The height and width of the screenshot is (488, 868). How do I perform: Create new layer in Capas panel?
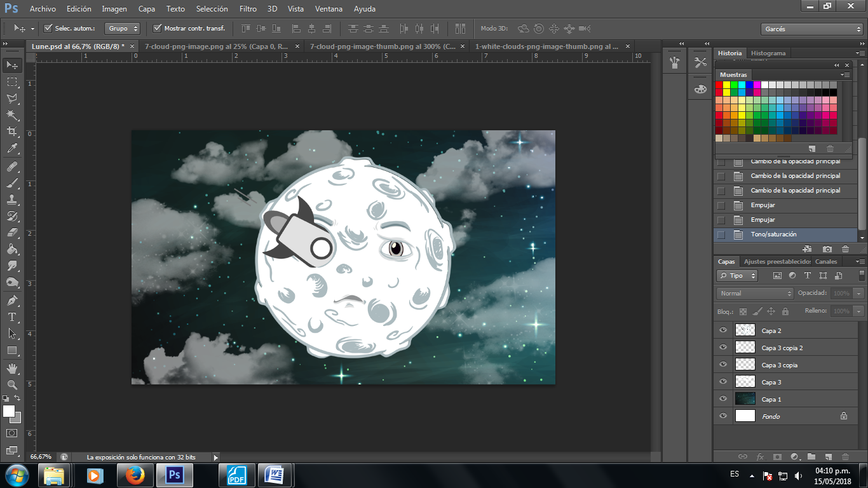click(x=828, y=456)
